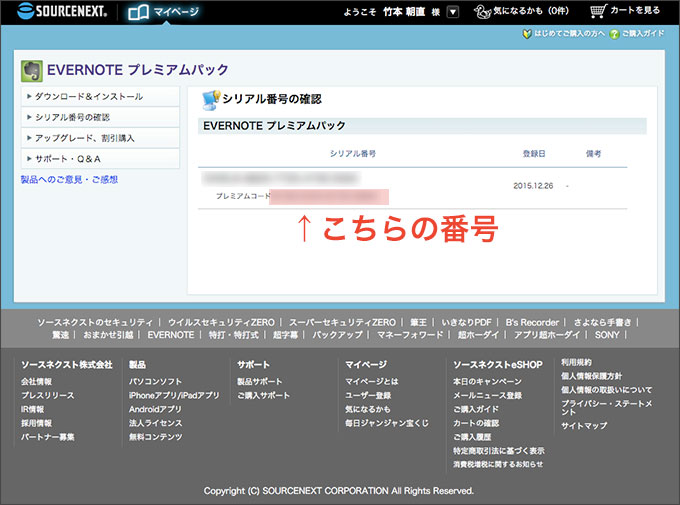
Task: Open パソコンソフト footer link
Action: [155, 382]
